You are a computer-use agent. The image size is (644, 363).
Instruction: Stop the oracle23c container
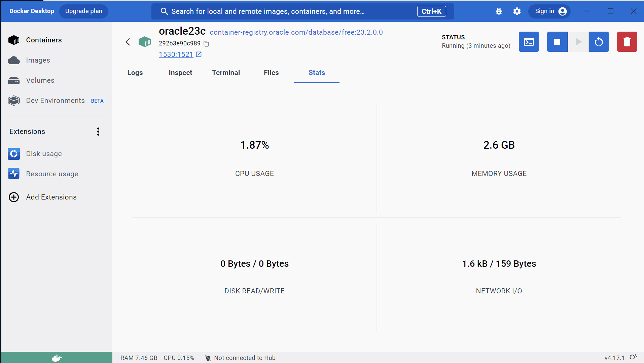(557, 42)
